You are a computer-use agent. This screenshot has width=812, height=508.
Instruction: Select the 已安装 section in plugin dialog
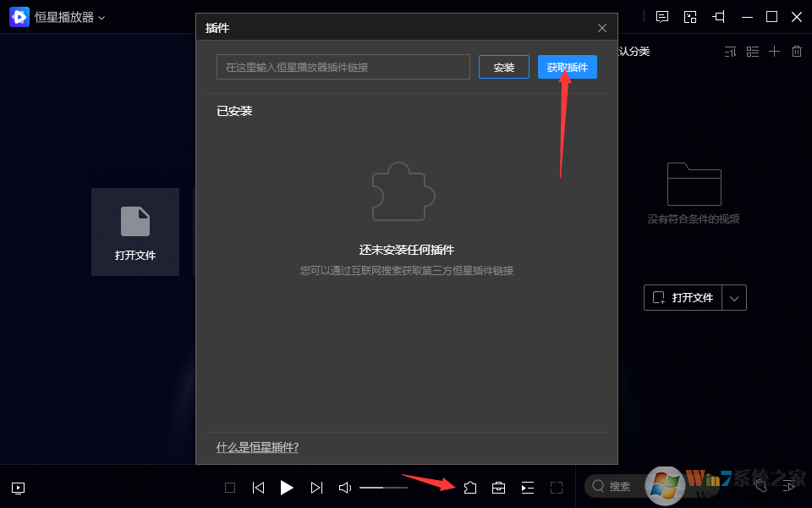233,110
